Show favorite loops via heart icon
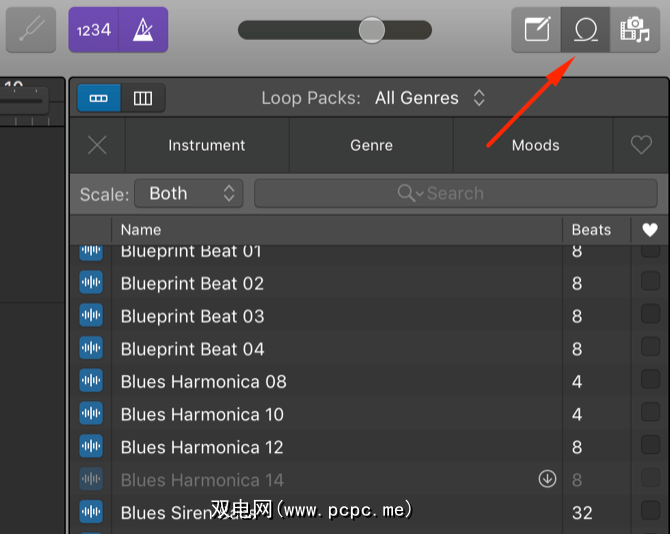670x534 pixels. 641,145
